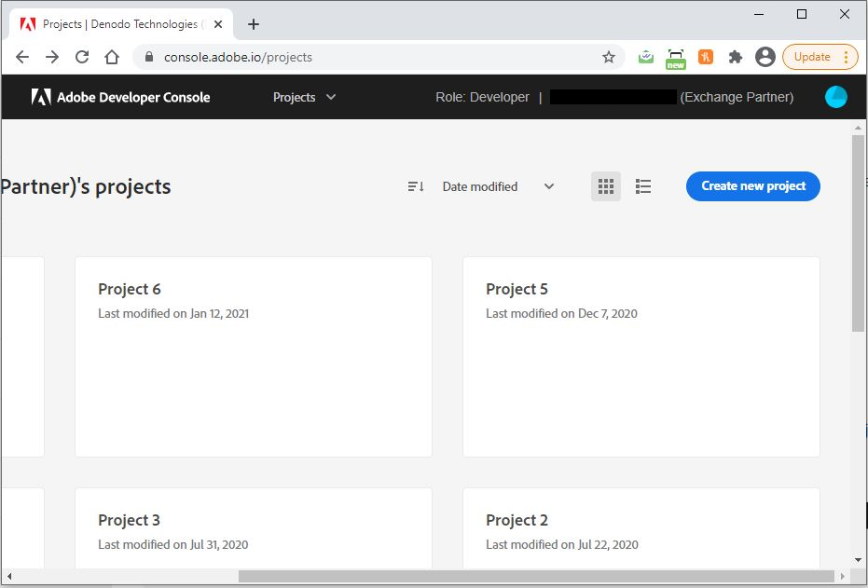This screenshot has height=588, width=868.
Task: Switch to grid view
Action: click(x=606, y=186)
